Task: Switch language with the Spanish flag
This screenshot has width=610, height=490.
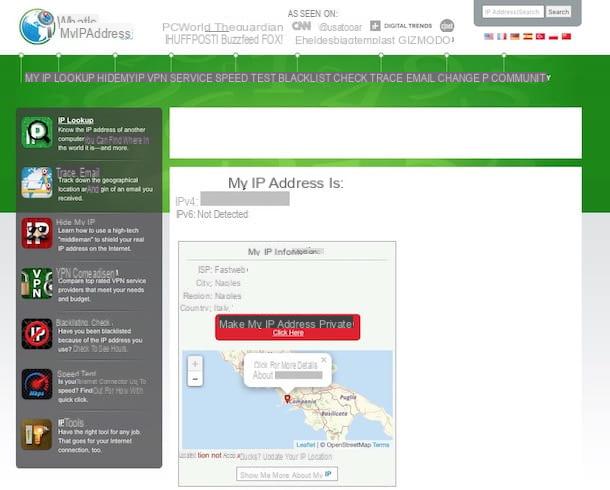Action: pyautogui.click(x=528, y=37)
